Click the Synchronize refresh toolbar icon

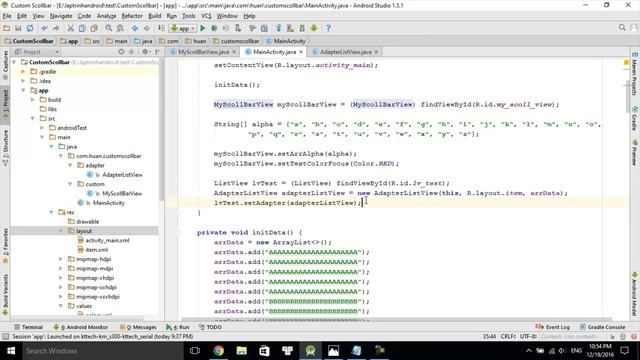click(x=30, y=28)
